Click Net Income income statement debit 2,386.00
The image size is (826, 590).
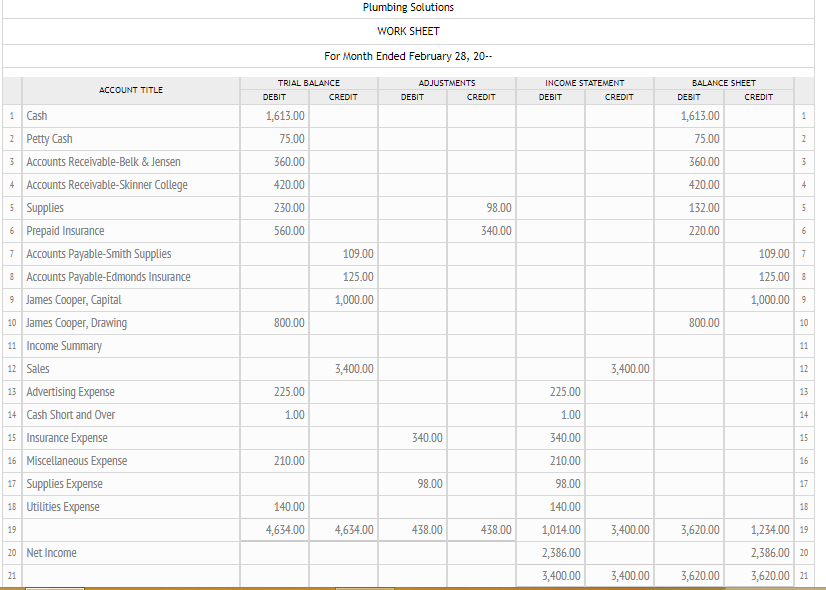[x=550, y=553]
